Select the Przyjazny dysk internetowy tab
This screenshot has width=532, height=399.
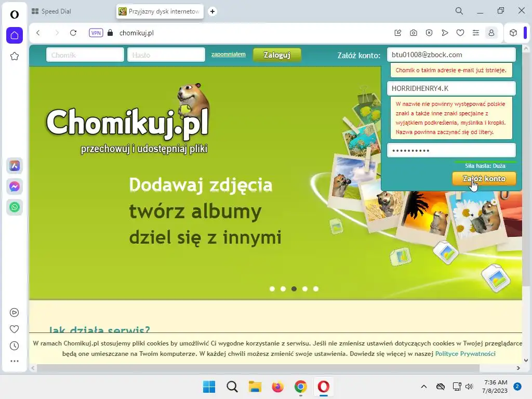(159, 11)
